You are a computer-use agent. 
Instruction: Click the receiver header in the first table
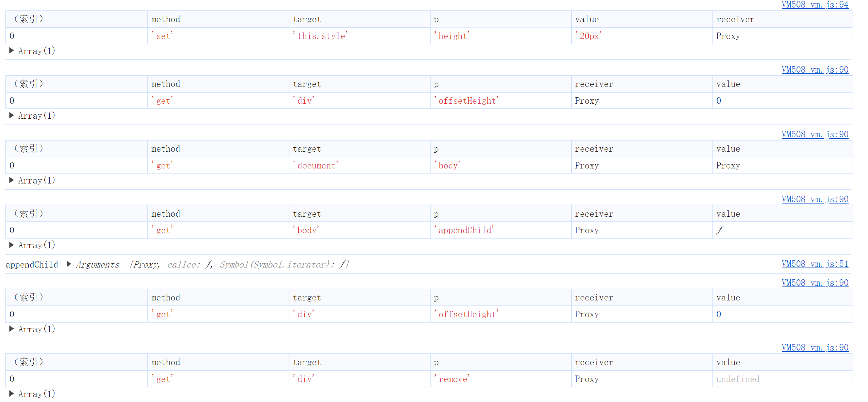pos(735,19)
